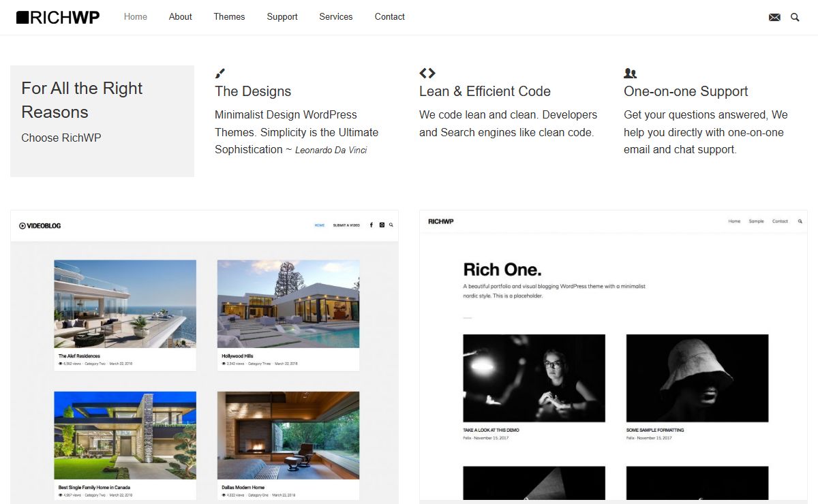
Task: Click The Designs heading
Action: point(253,91)
